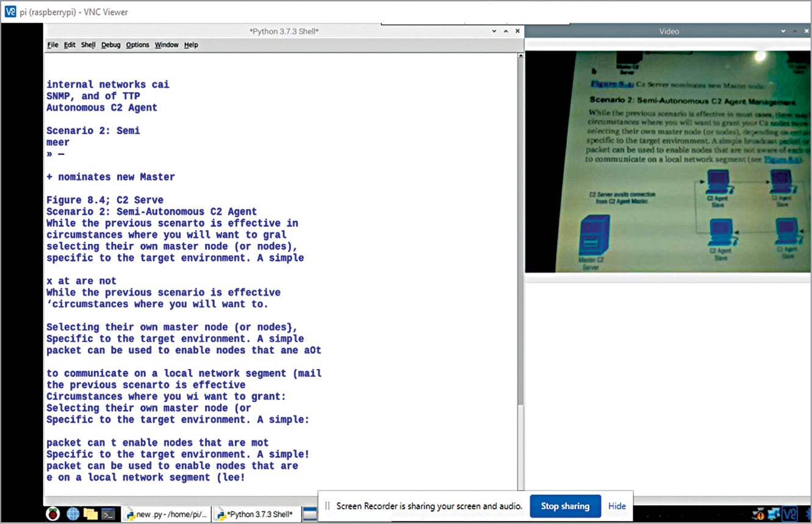Expand the Window menu
The height and width of the screenshot is (524, 812).
pyautogui.click(x=167, y=45)
